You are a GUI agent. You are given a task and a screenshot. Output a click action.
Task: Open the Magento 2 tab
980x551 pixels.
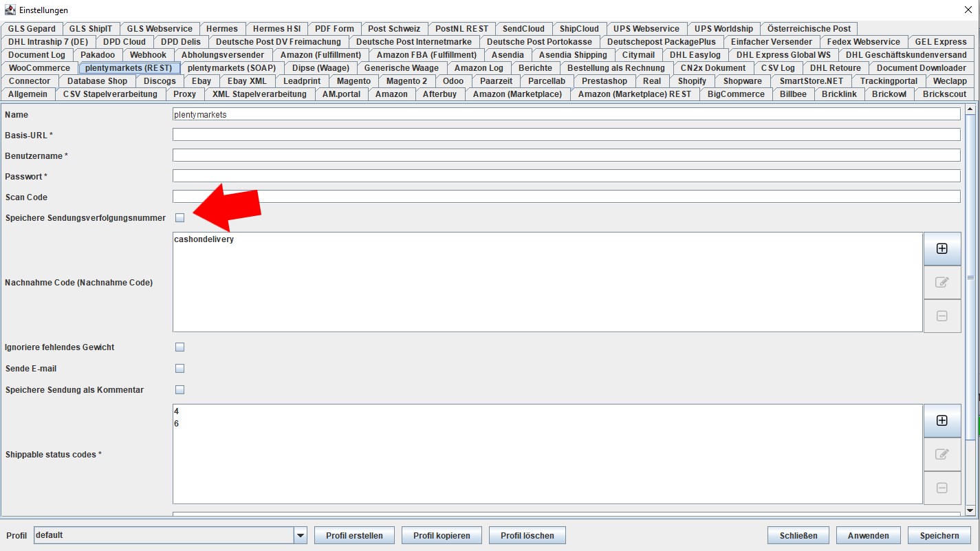tap(406, 81)
